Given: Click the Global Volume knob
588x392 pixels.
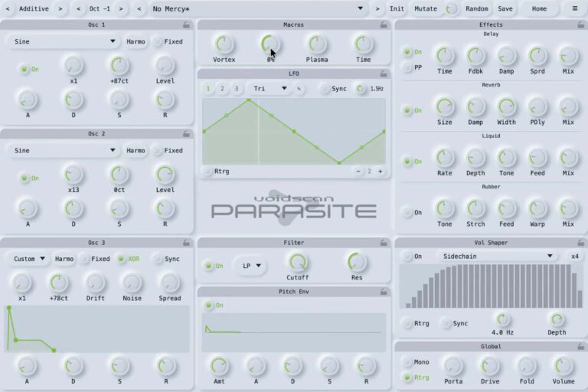Looking at the screenshot, I should [563, 366].
